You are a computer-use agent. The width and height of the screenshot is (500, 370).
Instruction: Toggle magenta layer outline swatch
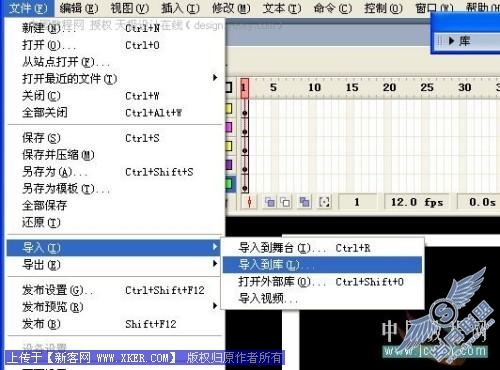point(229,127)
